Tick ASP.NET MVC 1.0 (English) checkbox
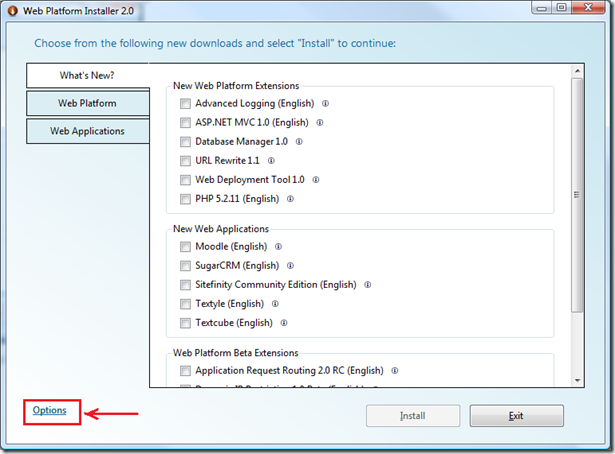Image resolution: width=615 pixels, height=454 pixels. (x=185, y=123)
